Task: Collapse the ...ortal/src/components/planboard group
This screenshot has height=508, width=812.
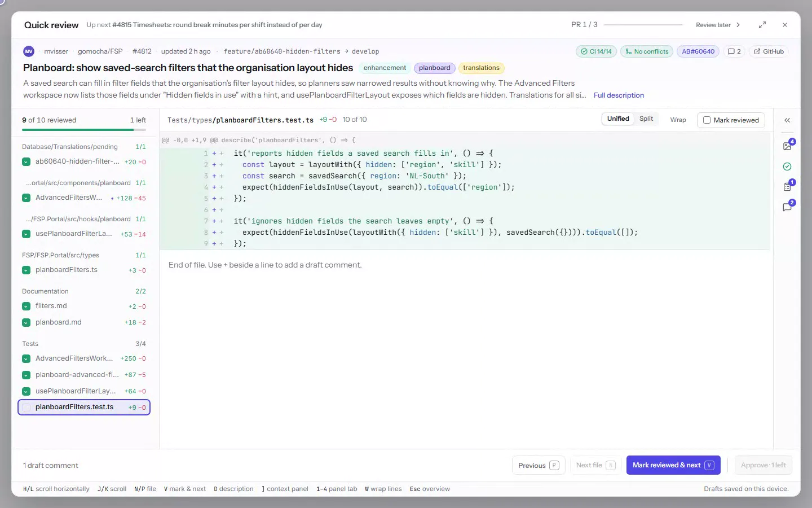Action: [83, 183]
